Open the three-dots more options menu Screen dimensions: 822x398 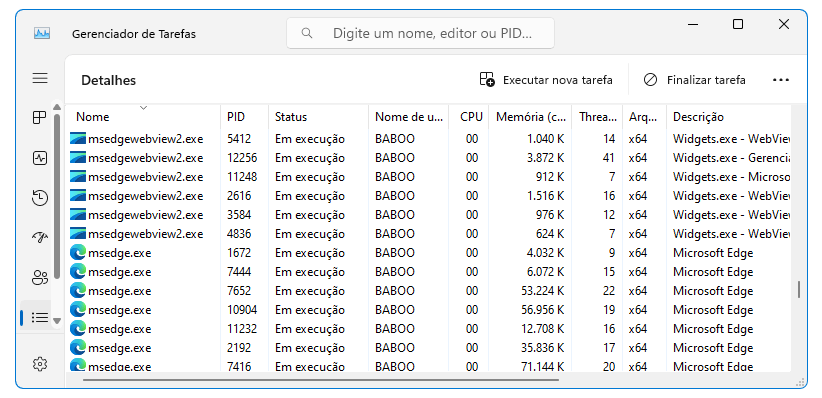781,80
